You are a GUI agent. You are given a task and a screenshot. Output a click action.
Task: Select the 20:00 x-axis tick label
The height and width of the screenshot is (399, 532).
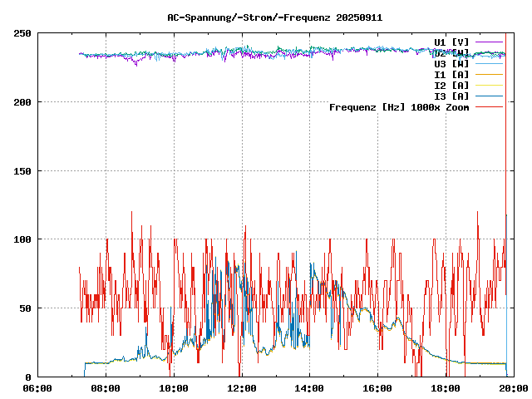pos(514,387)
